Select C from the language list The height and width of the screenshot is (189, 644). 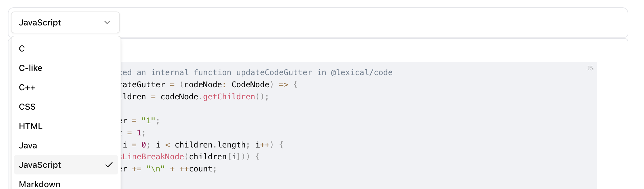[22, 48]
